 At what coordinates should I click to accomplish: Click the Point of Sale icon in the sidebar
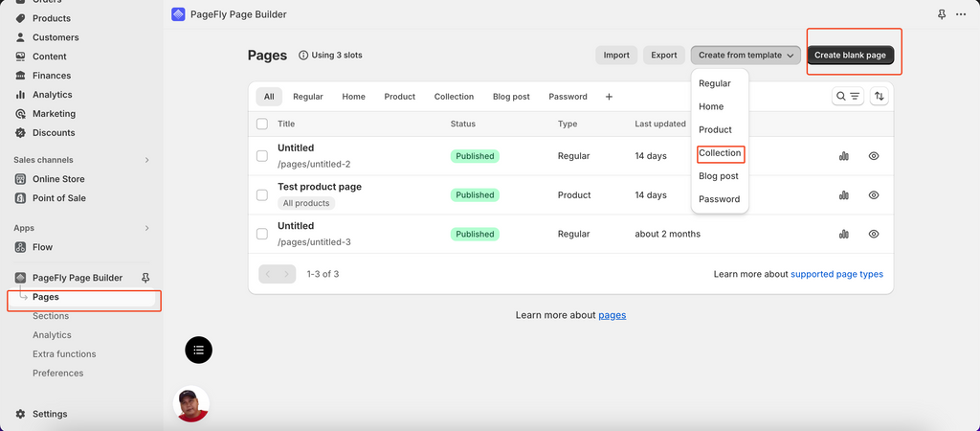click(21, 198)
